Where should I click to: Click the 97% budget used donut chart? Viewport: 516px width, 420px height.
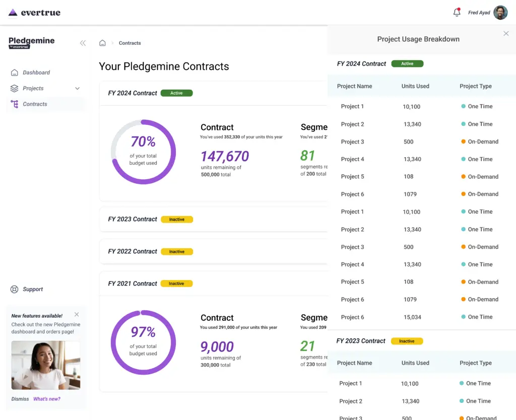[143, 342]
